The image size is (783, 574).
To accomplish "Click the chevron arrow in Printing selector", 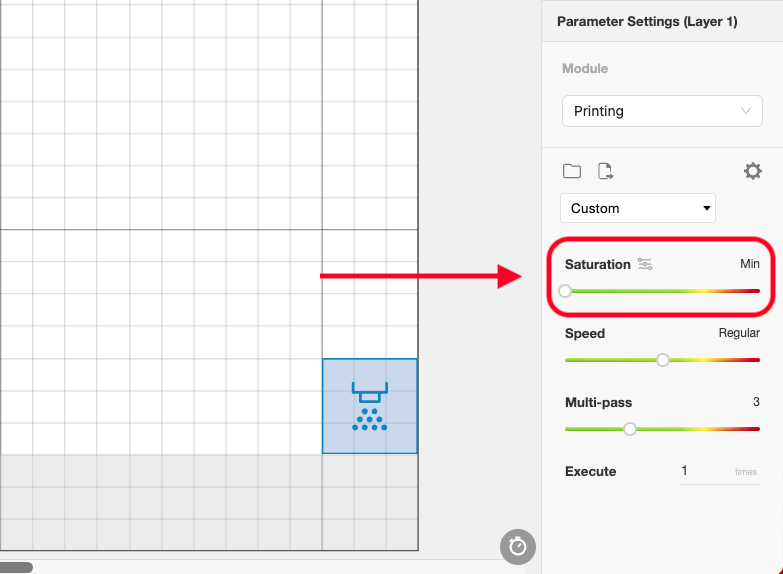I will pyautogui.click(x=746, y=111).
